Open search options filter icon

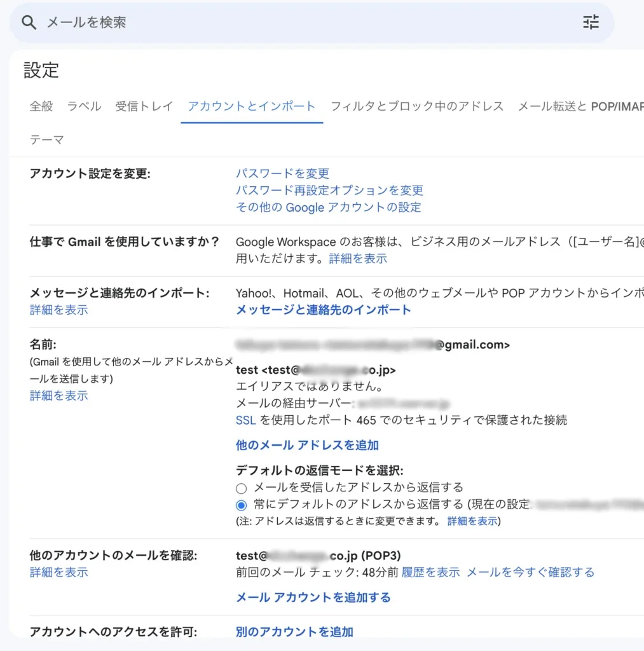[x=591, y=23]
